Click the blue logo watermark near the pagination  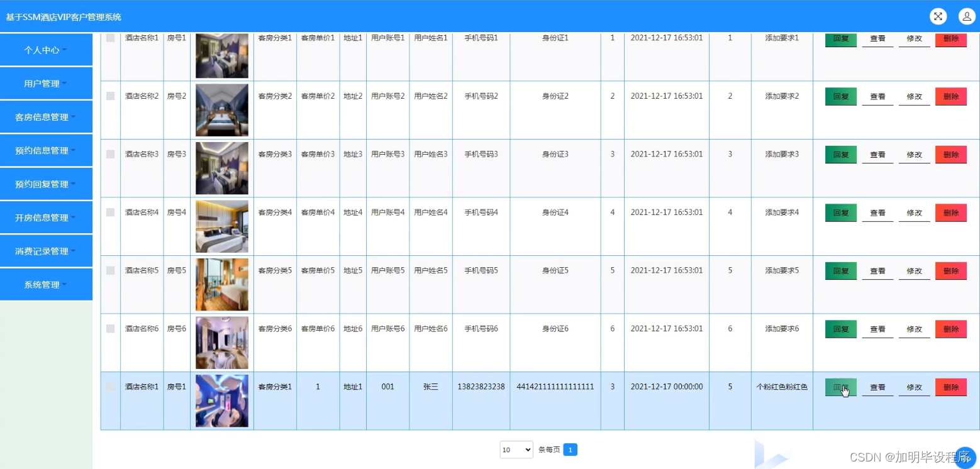pos(771,451)
